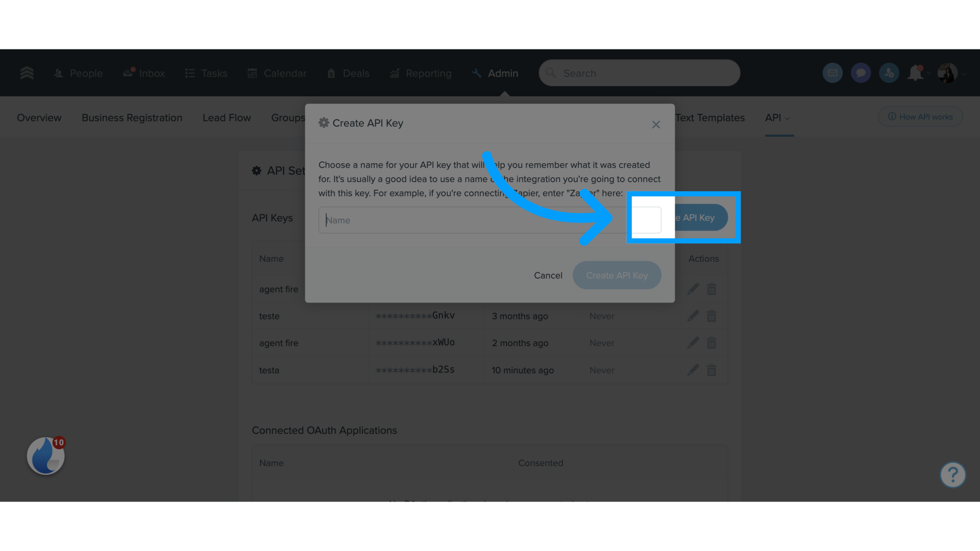
Task: Click edit icon for testa key
Action: pos(692,369)
